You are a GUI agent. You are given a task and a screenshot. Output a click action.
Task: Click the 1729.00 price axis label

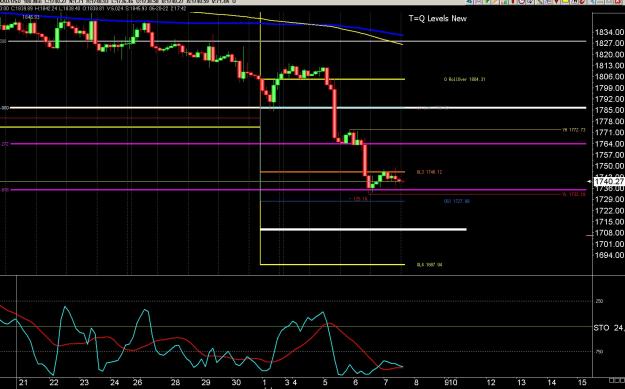coord(609,200)
